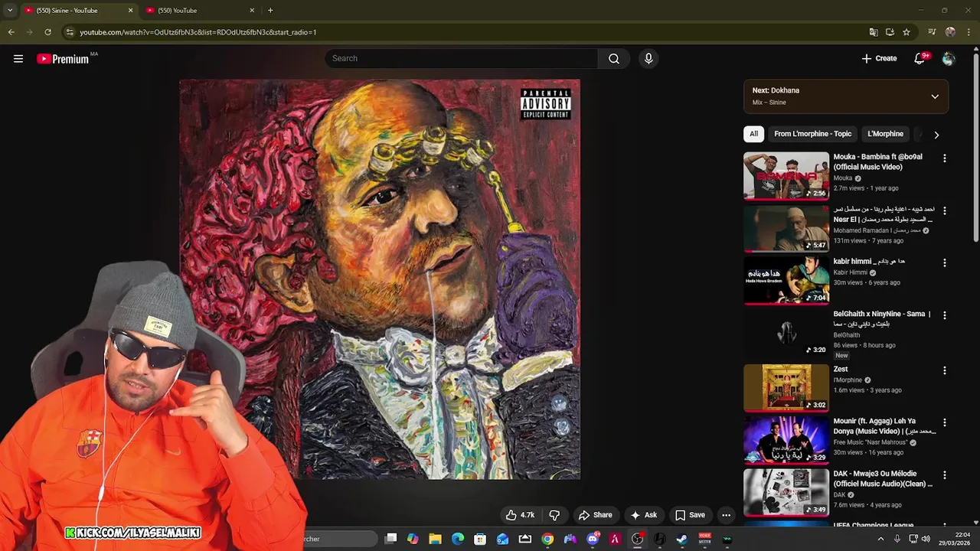
Task: Open options for Mouka Bambina video
Action: coord(944,158)
